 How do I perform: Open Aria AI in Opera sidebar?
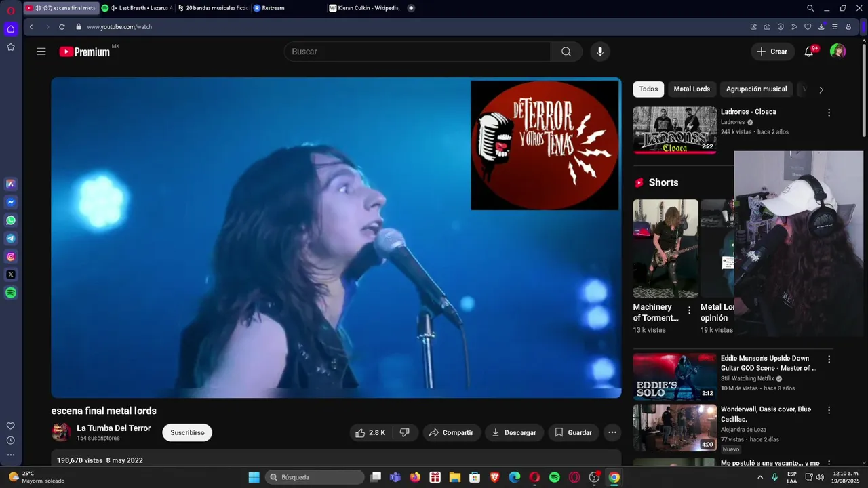(x=10, y=184)
